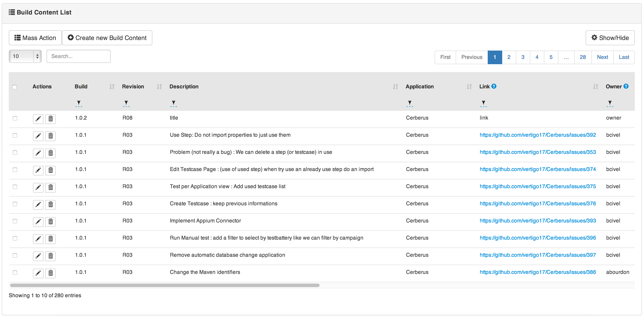Screen dimensions: 644x317
Task: Open the Owner column help icon
Action: tap(626, 86)
